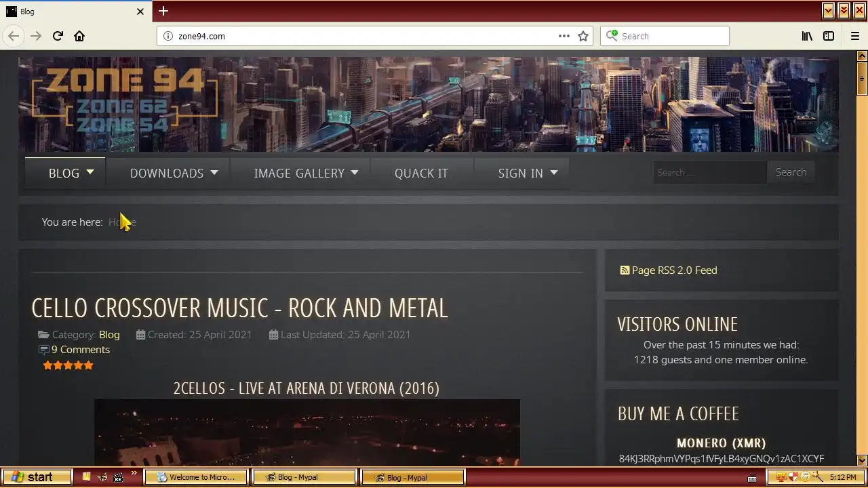
Task: Show site information icon in address bar
Action: [x=168, y=36]
